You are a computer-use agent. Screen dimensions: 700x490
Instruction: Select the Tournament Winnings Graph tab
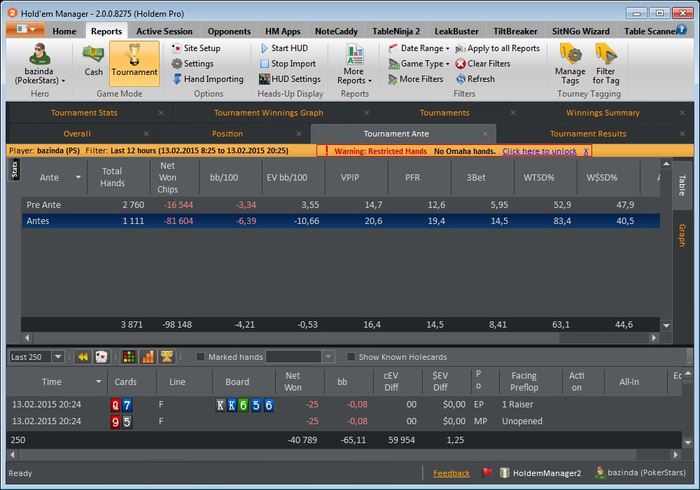[x=268, y=113]
